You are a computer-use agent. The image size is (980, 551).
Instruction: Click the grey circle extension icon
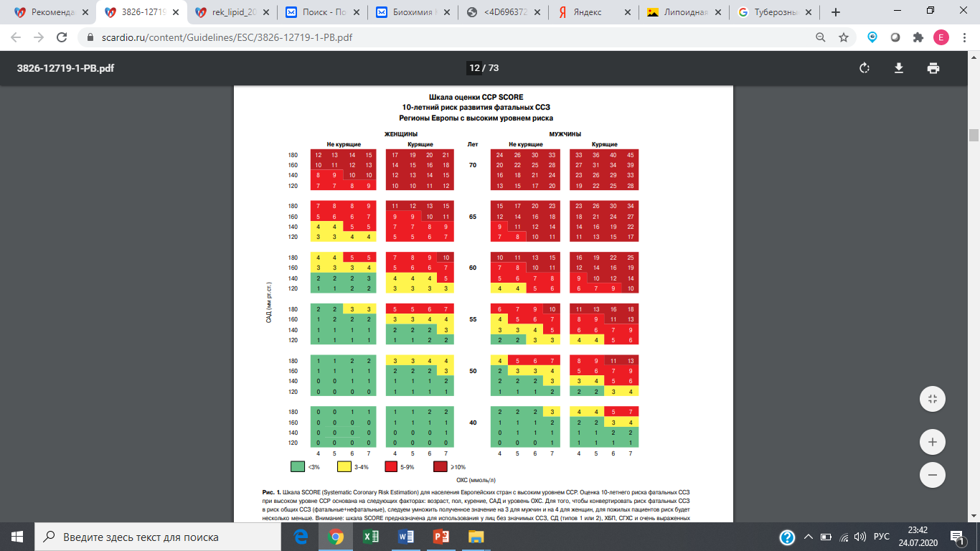pos(895,37)
